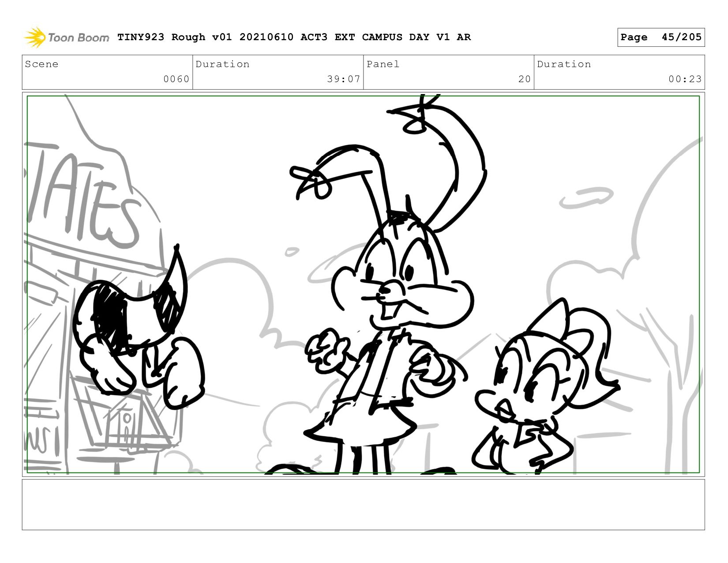The width and height of the screenshot is (728, 563).
Task: Click the empty notes box below the panel
Action: (363, 505)
